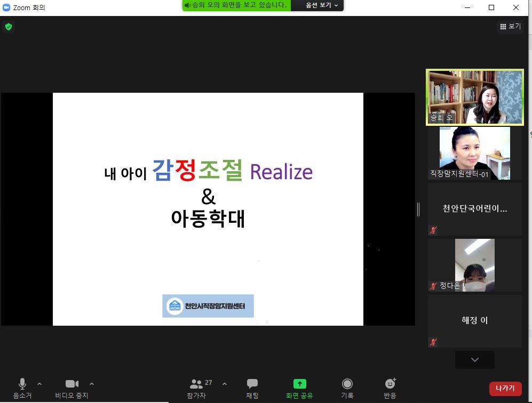Image resolution: width=532 pixels, height=403 pixels.
Task: Open the participants panel icon
Action: point(196,384)
